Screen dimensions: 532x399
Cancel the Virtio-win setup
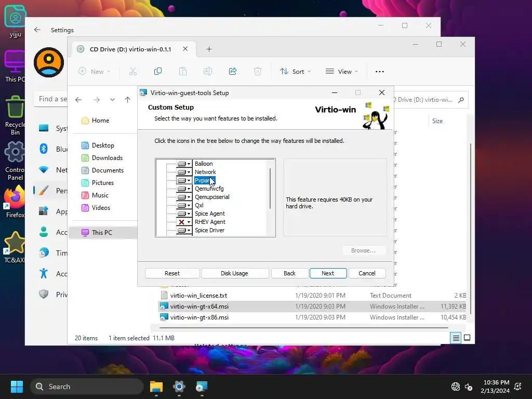(367, 273)
